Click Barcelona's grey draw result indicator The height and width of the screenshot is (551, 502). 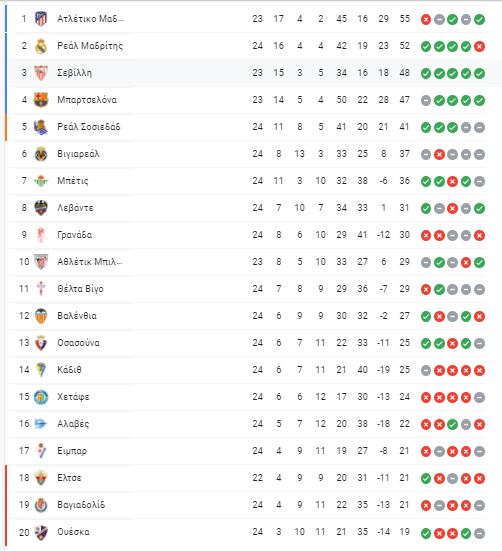pos(426,101)
